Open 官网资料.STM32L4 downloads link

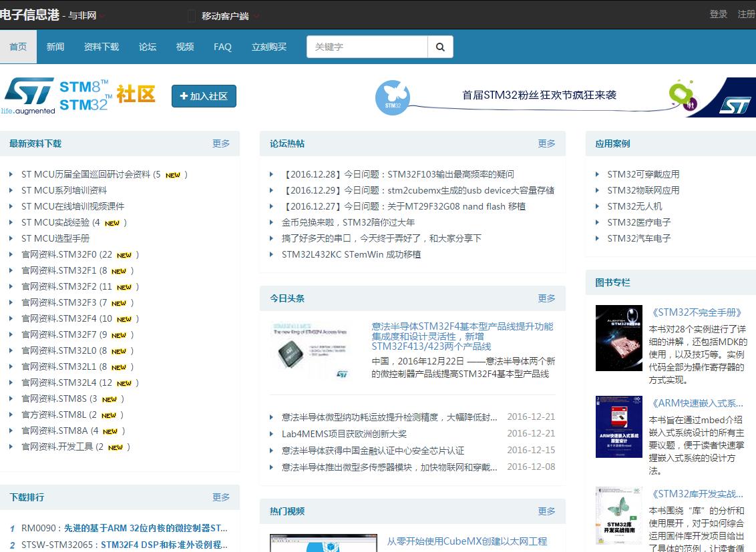pos(59,382)
